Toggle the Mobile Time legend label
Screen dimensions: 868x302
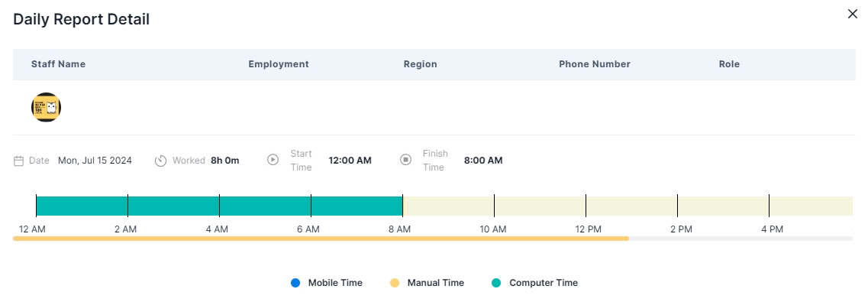tap(335, 283)
